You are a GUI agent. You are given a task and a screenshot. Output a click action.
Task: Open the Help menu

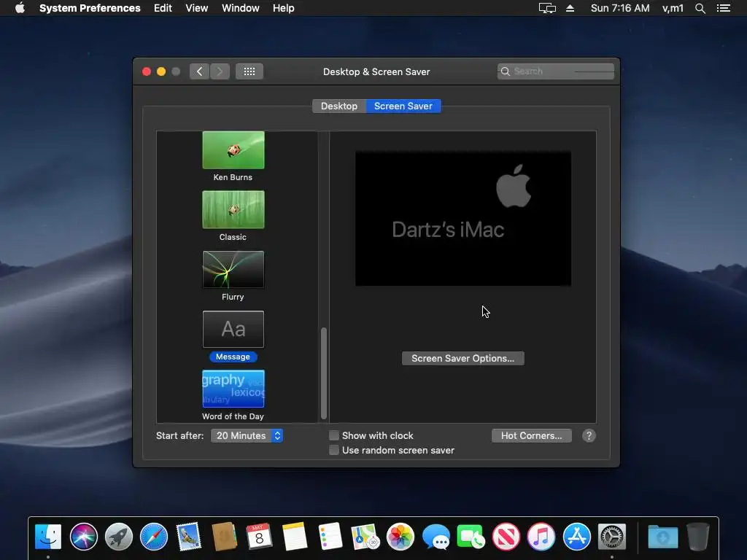pos(284,8)
